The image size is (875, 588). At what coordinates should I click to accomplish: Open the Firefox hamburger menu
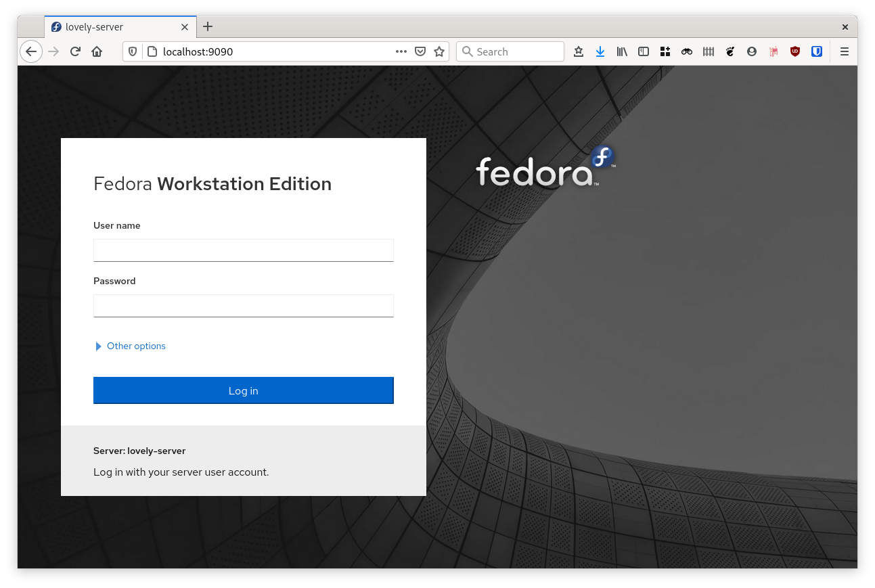(x=845, y=51)
